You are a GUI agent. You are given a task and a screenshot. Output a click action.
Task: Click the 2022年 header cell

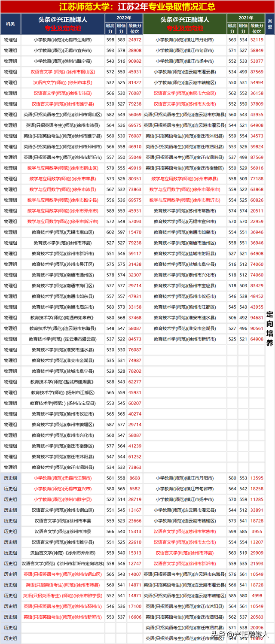(x=124, y=18)
